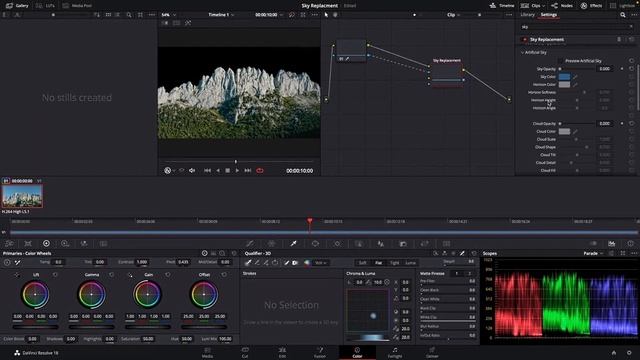Screen dimensions: 640x360
Task: Open the Power Window palette icon
Action: (315, 244)
